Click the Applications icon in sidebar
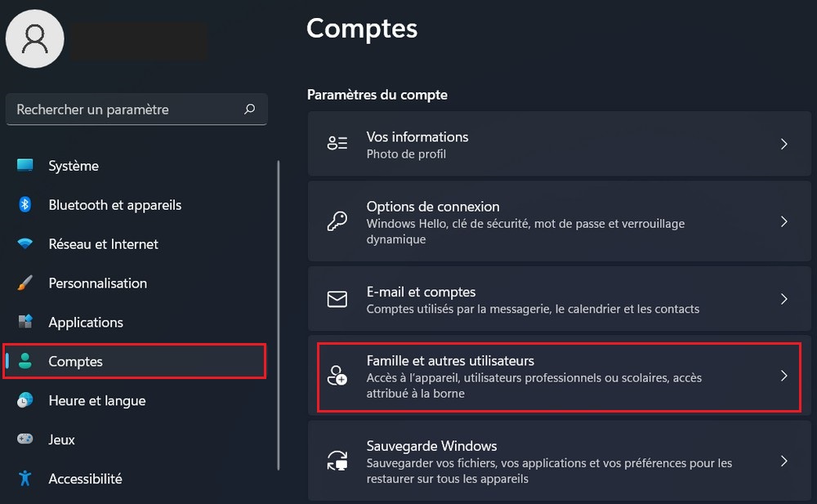Viewport: 817px width, 504px height. 25,322
